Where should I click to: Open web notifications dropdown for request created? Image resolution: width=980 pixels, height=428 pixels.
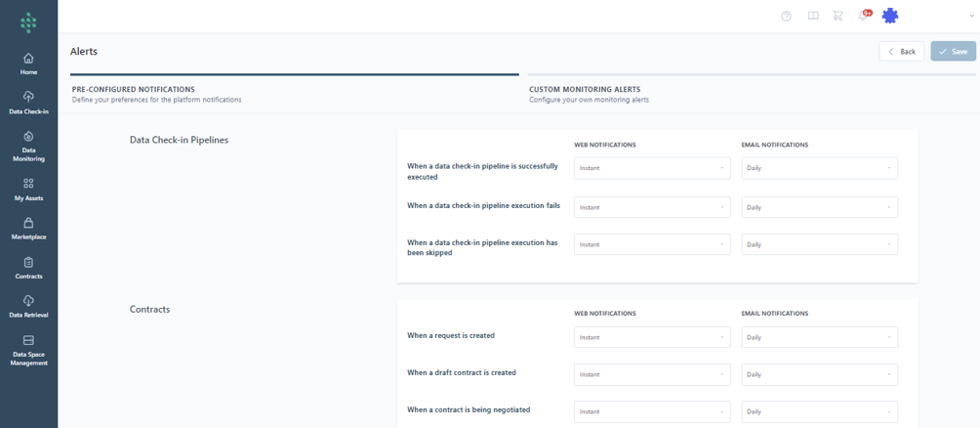point(652,337)
